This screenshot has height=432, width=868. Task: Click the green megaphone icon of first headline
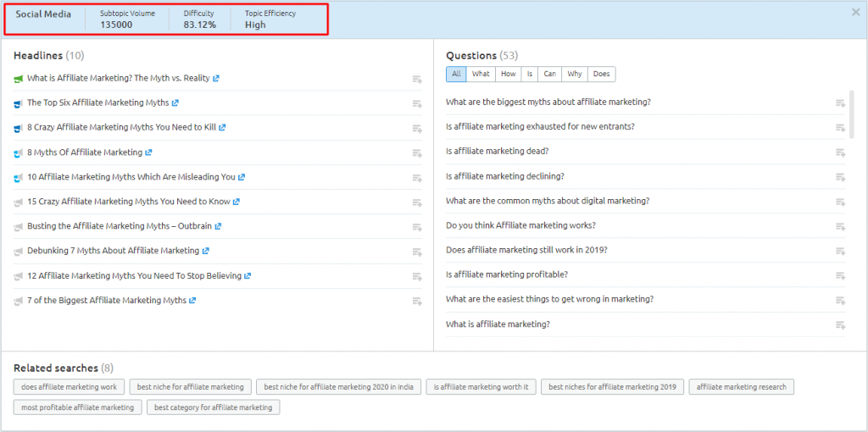click(19, 79)
